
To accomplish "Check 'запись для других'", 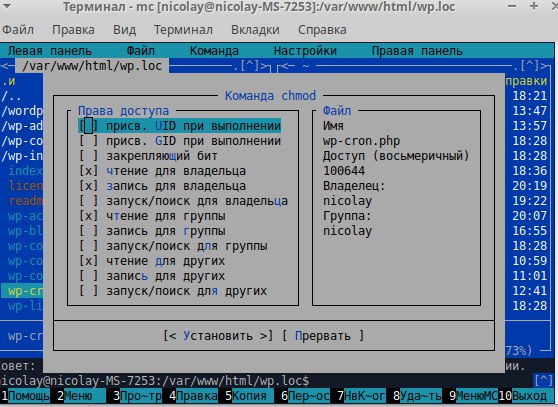I will point(88,276).
